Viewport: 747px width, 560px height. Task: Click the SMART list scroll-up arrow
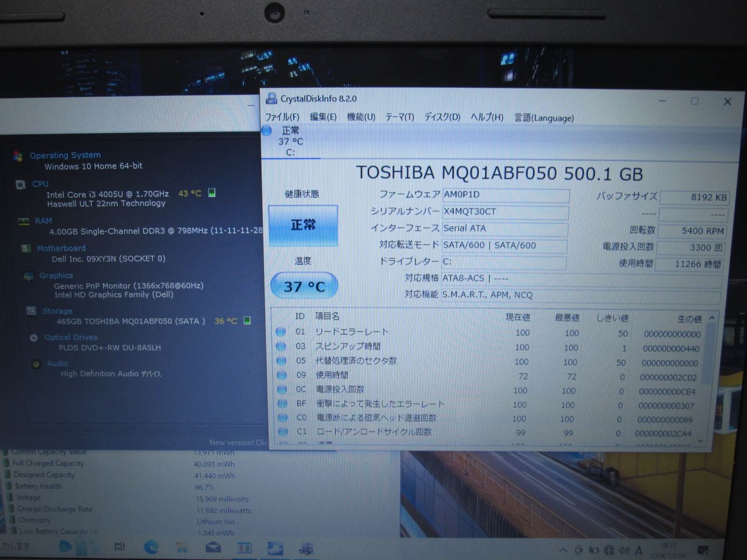point(712,318)
